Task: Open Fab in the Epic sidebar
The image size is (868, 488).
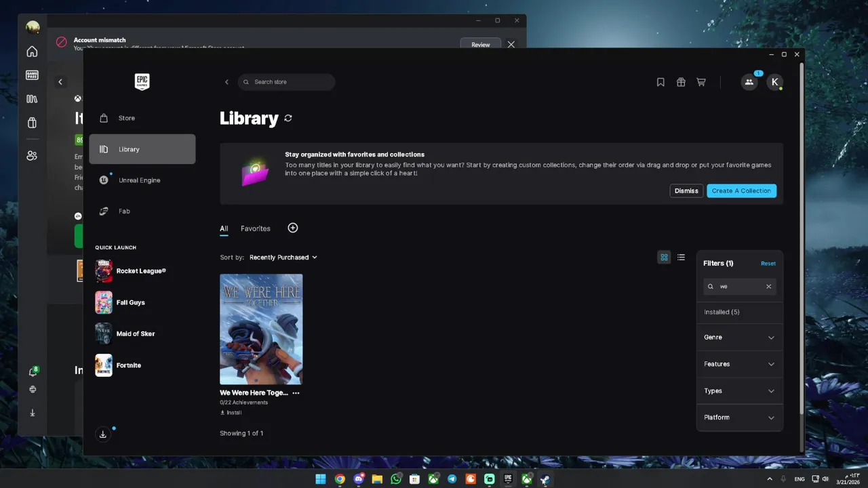Action: [142, 211]
